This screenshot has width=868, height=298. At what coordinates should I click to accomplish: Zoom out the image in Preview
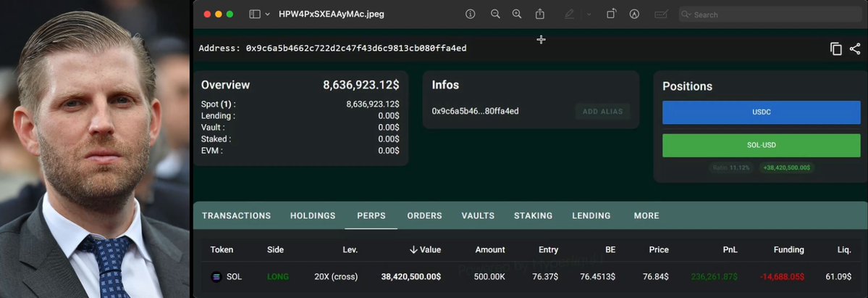tap(495, 15)
